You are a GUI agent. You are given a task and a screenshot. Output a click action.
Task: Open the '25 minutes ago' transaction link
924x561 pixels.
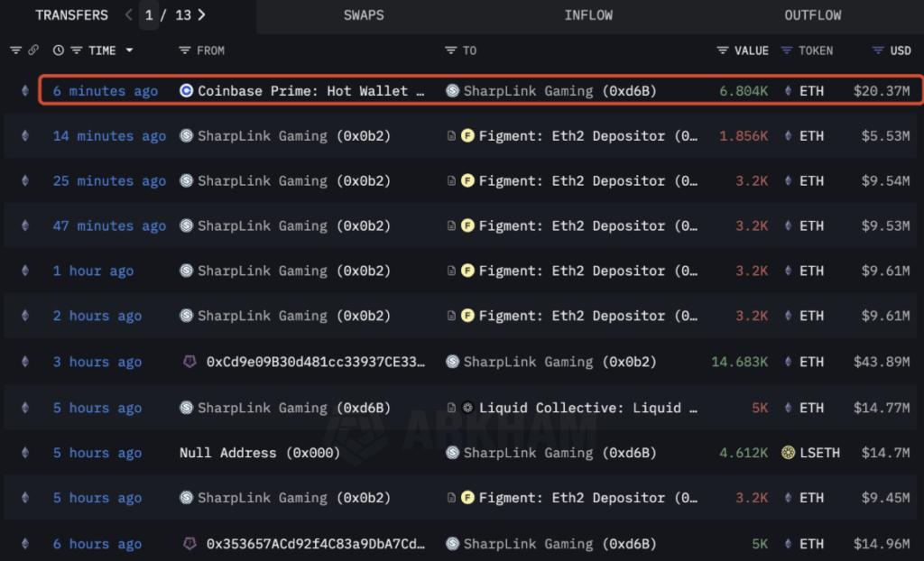pos(109,181)
